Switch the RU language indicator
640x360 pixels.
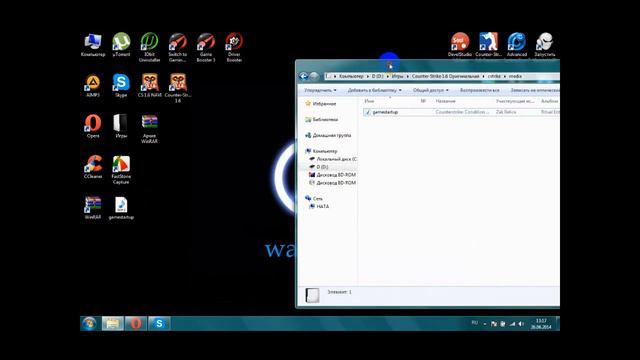click(474, 323)
